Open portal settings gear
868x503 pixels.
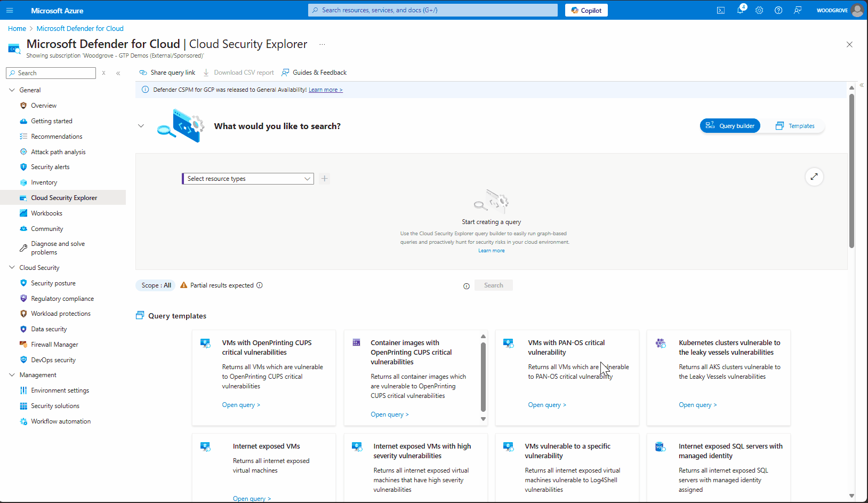(x=759, y=10)
